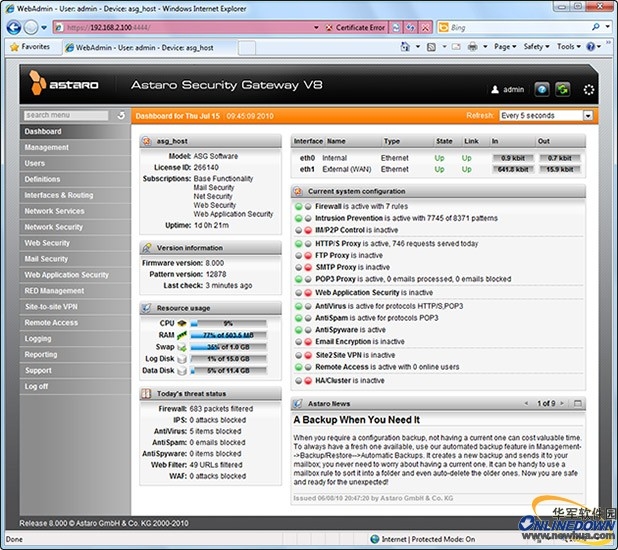The height and width of the screenshot is (550, 618).
Task: Open the Site-to-site VPN menu
Action: pos(75,306)
